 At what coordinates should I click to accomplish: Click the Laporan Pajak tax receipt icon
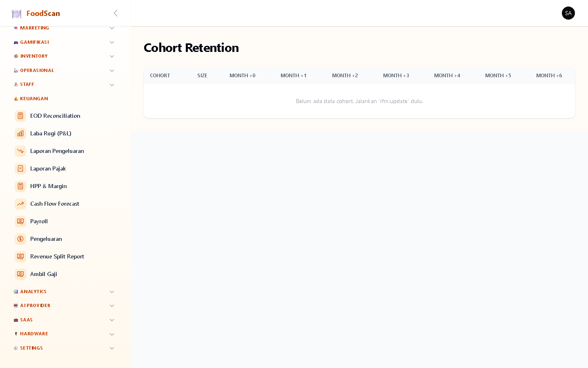click(x=20, y=168)
